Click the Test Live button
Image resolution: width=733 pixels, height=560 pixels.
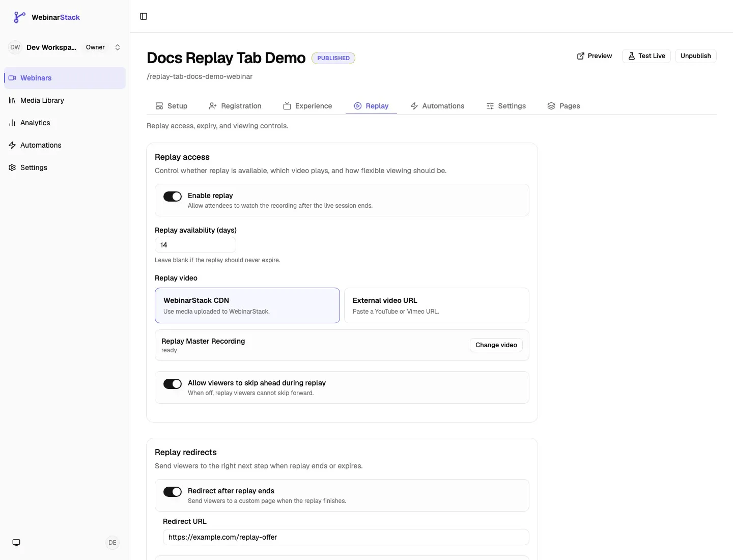coord(646,56)
